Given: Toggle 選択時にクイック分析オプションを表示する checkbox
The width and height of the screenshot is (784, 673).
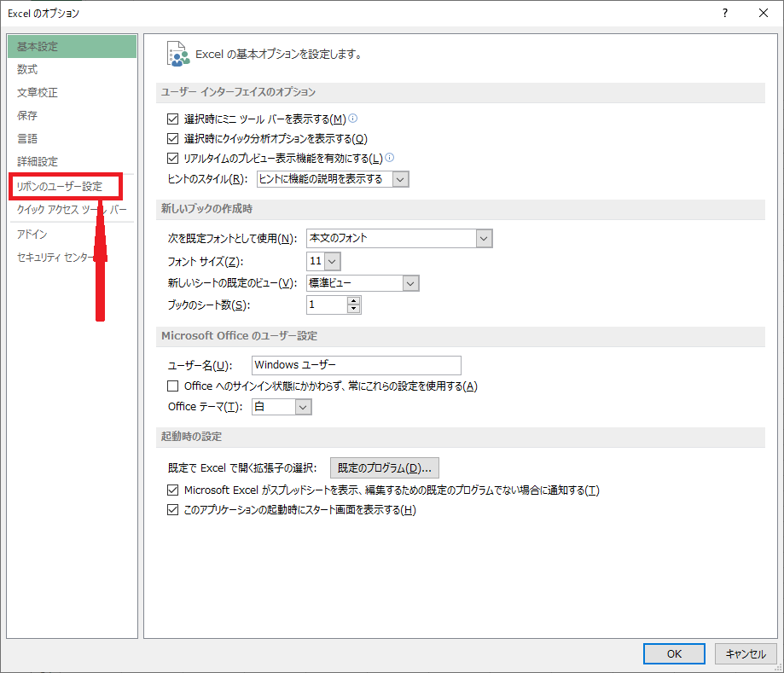Looking at the screenshot, I should [x=172, y=138].
